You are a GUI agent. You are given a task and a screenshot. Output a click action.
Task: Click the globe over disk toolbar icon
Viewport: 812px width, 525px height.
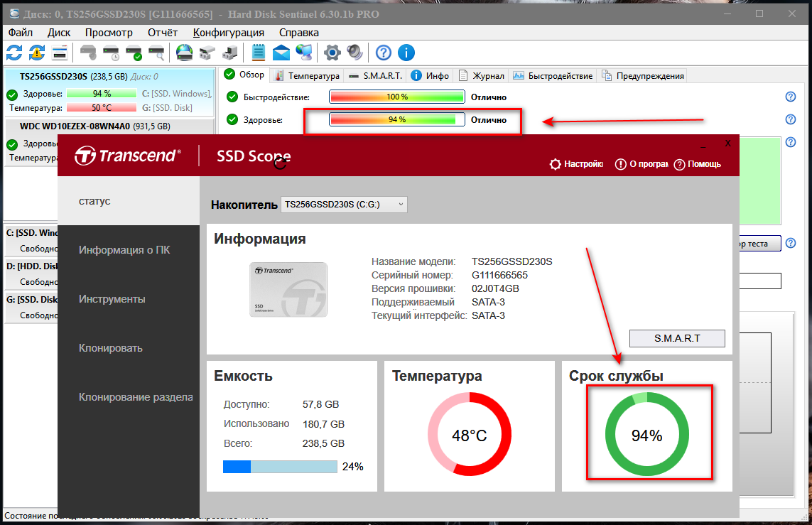(185, 53)
